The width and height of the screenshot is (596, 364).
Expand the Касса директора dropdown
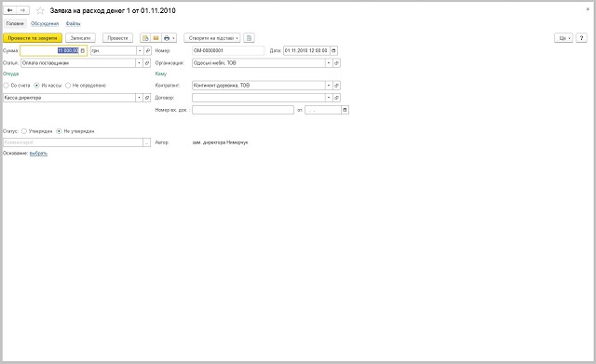pyautogui.click(x=139, y=98)
